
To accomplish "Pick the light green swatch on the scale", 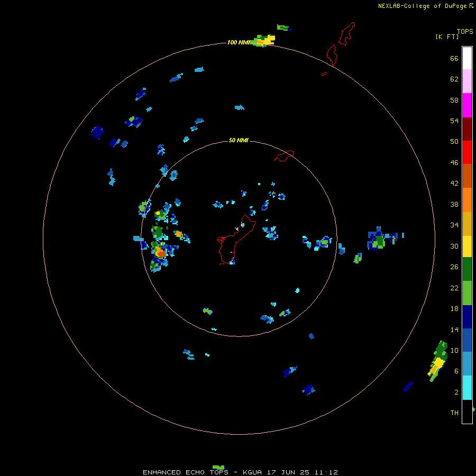I will point(467,293).
